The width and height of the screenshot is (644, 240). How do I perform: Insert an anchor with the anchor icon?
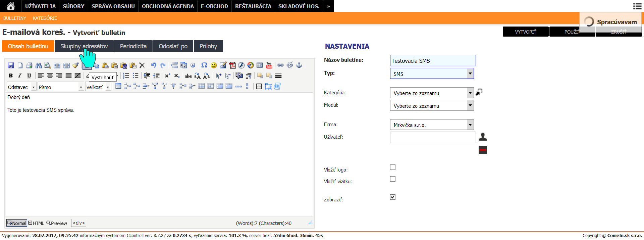299,65
